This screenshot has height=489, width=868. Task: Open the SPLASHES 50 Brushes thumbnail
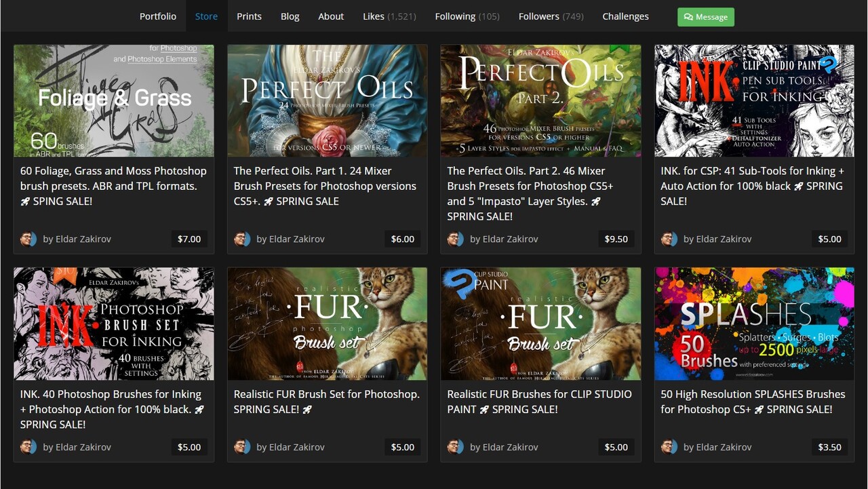755,324
